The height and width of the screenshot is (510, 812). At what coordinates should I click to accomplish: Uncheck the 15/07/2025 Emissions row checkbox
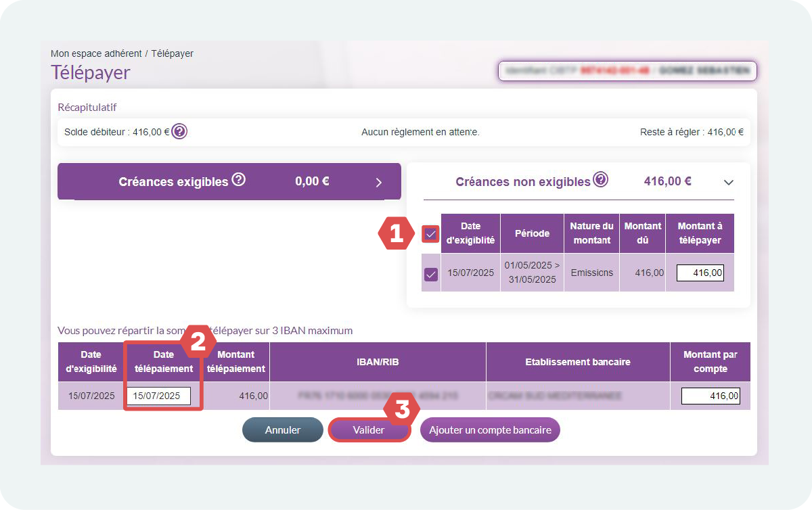(431, 274)
